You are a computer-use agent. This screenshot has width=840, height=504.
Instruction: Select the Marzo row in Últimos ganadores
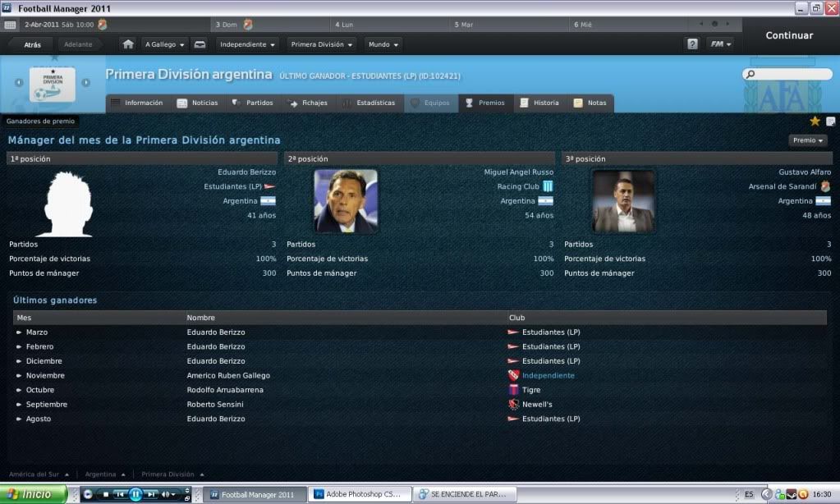[x=420, y=332]
